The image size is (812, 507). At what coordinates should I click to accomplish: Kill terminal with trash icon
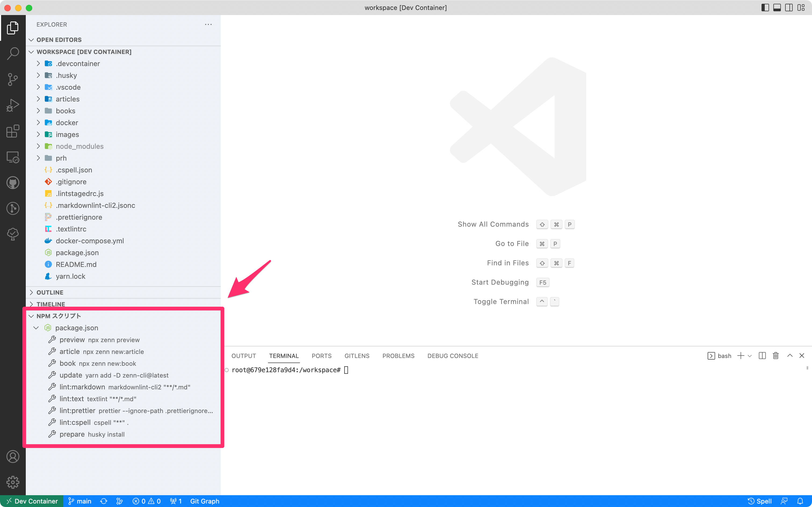click(776, 356)
